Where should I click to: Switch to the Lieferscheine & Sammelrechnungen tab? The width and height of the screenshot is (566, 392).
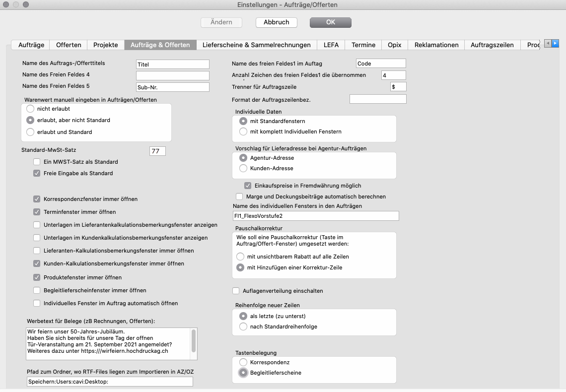point(256,45)
